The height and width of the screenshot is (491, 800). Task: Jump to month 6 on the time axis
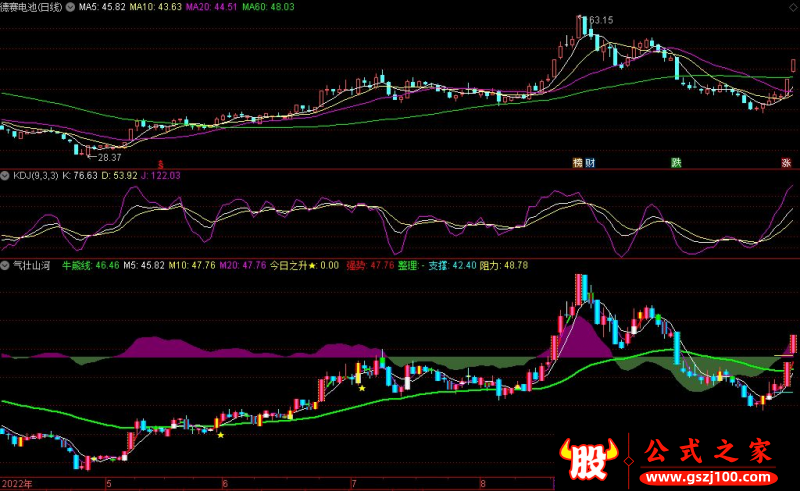224,483
